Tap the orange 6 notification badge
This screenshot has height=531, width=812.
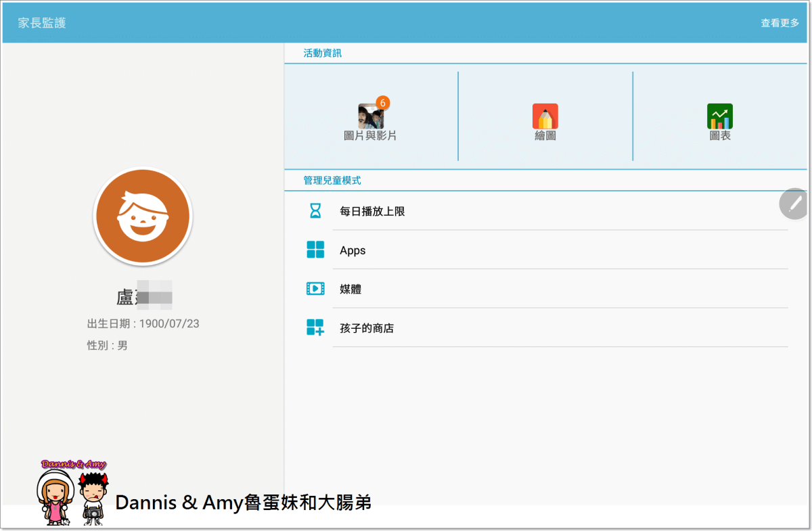382,103
